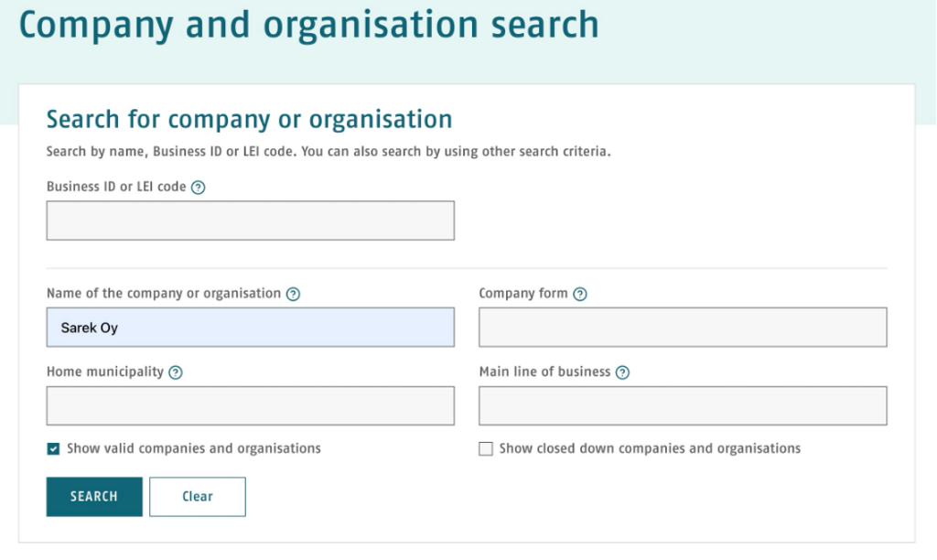The height and width of the screenshot is (560, 937).
Task: Click the SEARCH button
Action: pyautogui.click(x=94, y=497)
